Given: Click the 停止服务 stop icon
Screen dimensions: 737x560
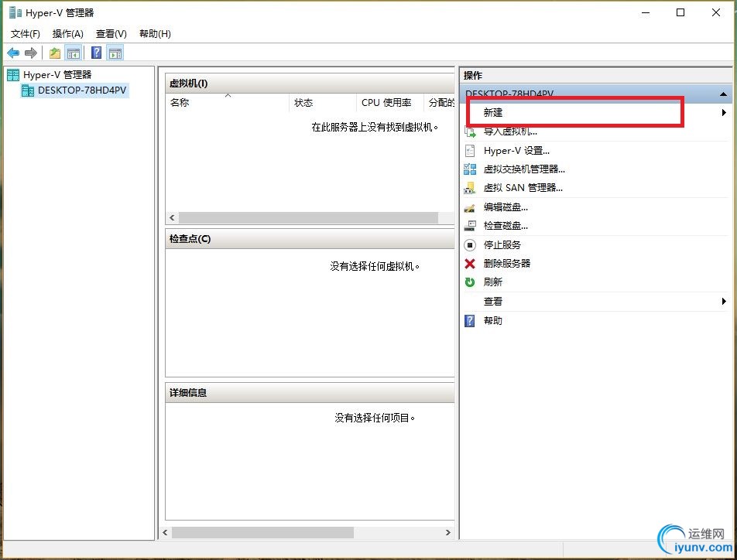Looking at the screenshot, I should point(470,244).
